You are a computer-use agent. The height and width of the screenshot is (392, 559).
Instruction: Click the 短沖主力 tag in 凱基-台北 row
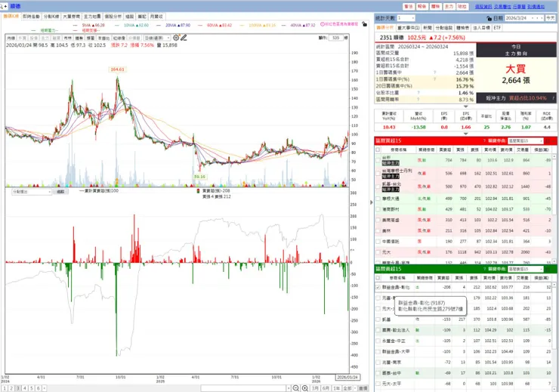(x=391, y=190)
